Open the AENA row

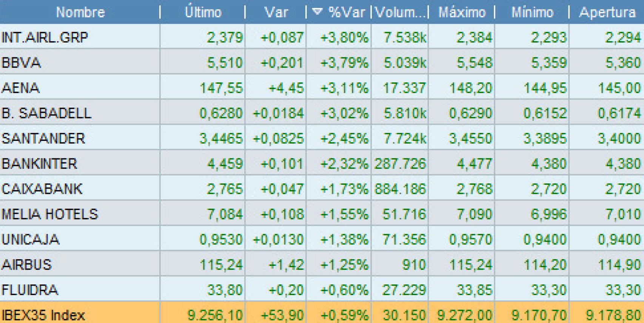[21, 88]
